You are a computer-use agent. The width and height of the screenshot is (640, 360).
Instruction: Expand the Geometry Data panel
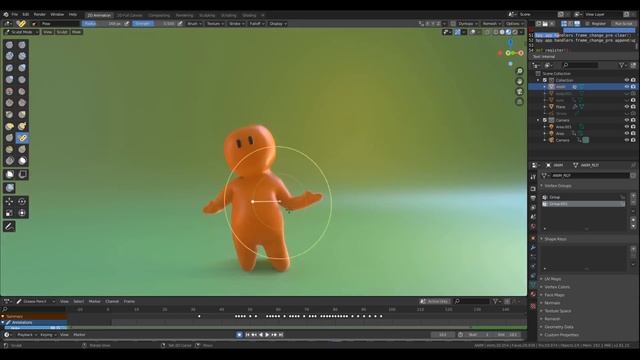[559, 327]
